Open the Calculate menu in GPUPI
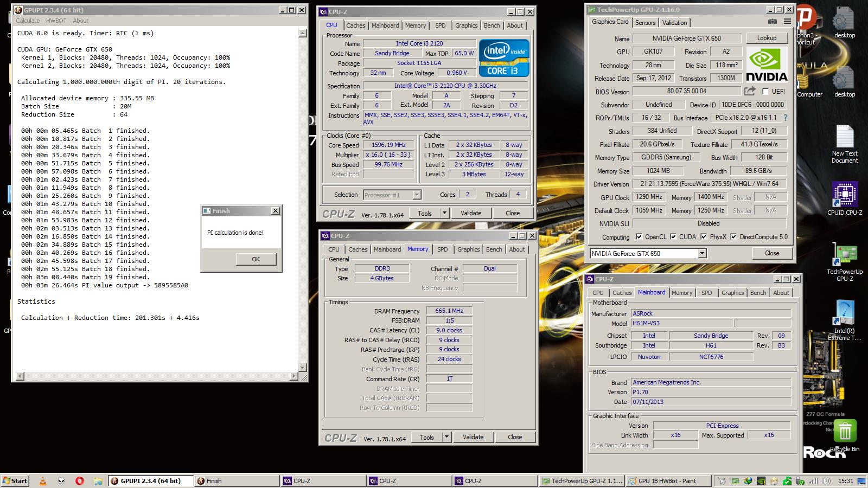Screen dimensions: 868x488 point(28,21)
